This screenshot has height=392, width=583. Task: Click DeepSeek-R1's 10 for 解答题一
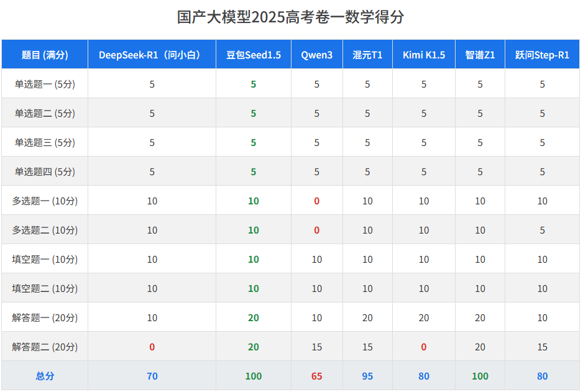pos(152,317)
